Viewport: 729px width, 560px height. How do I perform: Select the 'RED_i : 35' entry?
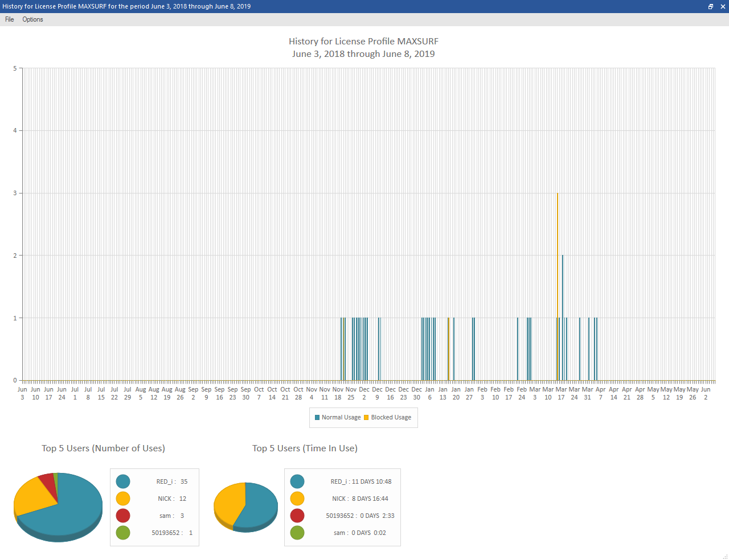click(172, 481)
